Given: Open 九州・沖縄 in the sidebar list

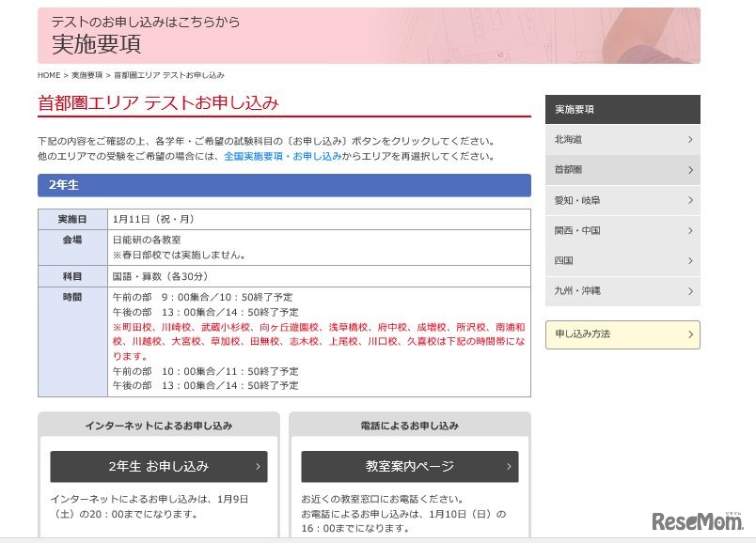Looking at the screenshot, I should pos(577,290).
